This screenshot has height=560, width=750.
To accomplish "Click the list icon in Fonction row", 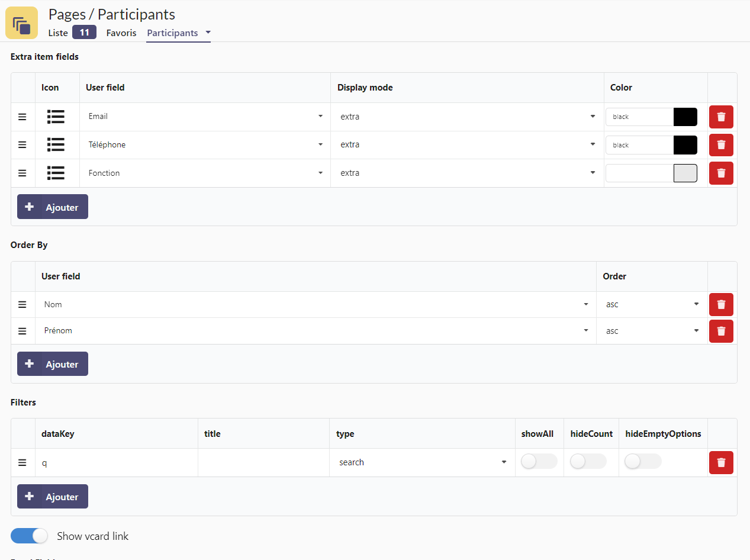I will click(x=56, y=173).
